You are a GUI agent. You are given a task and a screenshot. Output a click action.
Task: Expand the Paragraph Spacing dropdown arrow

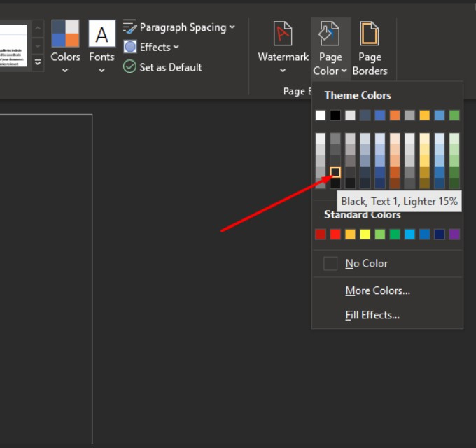coord(232,27)
